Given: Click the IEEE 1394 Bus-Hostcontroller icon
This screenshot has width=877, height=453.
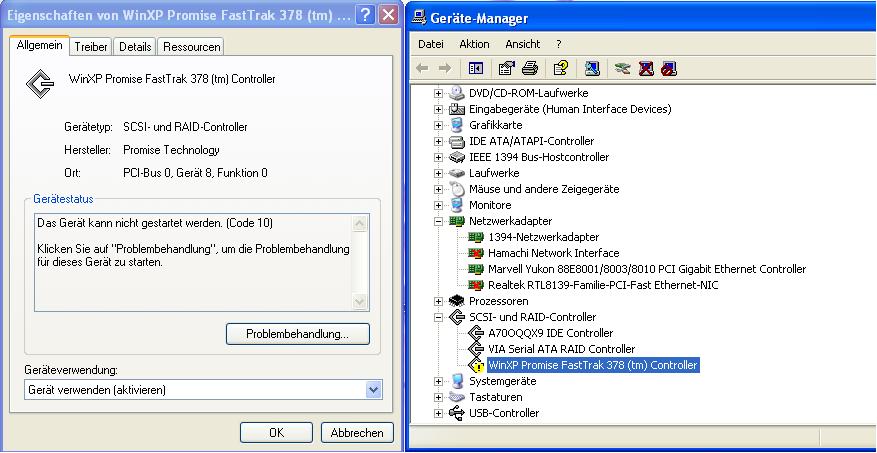Looking at the screenshot, I should (457, 157).
